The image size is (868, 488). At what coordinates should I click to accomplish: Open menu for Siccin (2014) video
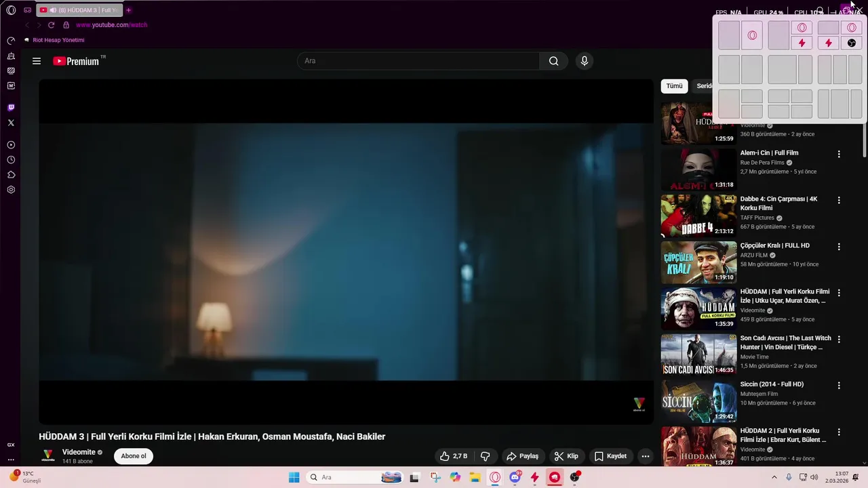pyautogui.click(x=839, y=386)
